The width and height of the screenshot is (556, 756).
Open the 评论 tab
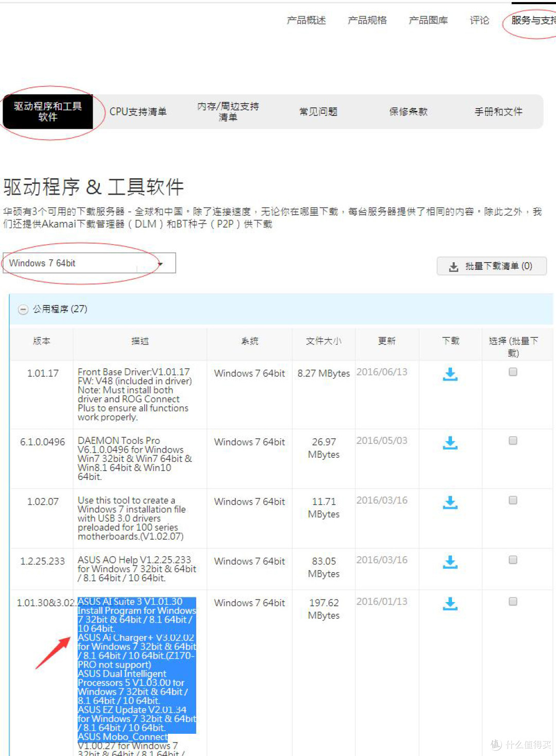tap(479, 20)
